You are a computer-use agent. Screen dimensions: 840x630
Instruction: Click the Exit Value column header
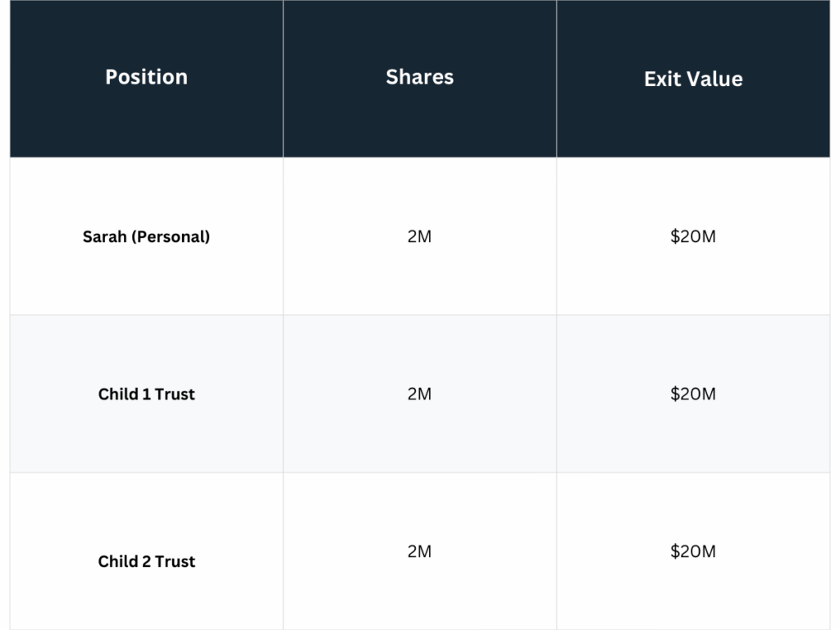tap(693, 79)
